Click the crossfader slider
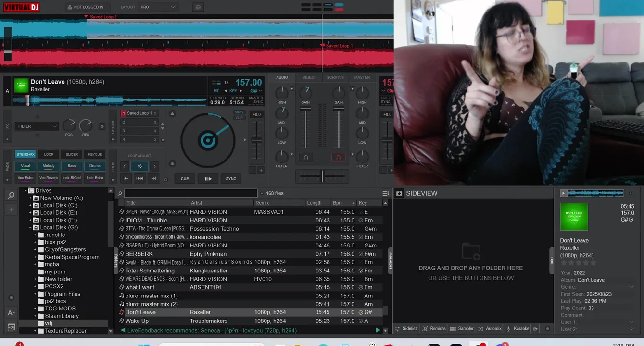Screen dimensions: 644x346 (x=322, y=176)
